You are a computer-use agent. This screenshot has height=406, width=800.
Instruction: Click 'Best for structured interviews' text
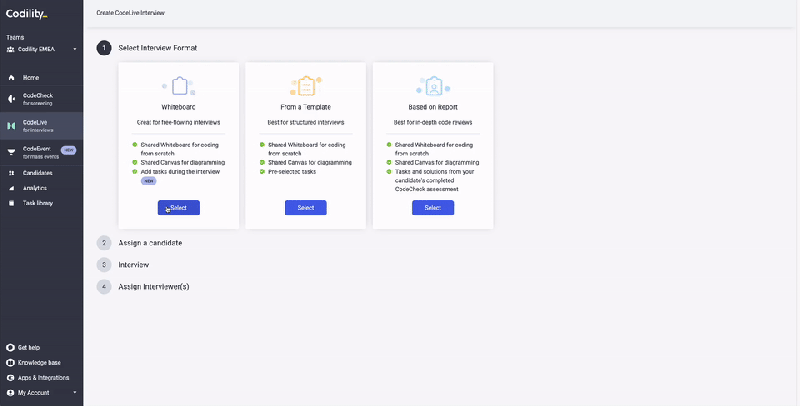pyautogui.click(x=306, y=123)
